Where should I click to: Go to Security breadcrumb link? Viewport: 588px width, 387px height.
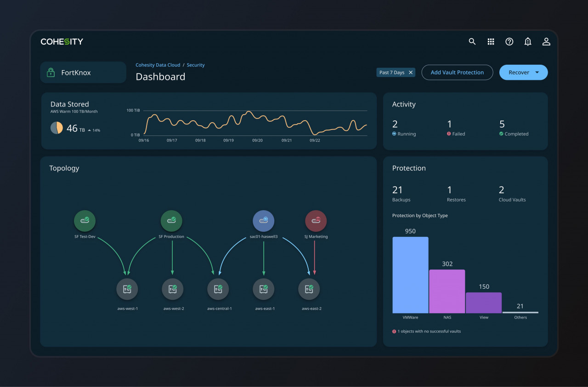[x=196, y=65]
